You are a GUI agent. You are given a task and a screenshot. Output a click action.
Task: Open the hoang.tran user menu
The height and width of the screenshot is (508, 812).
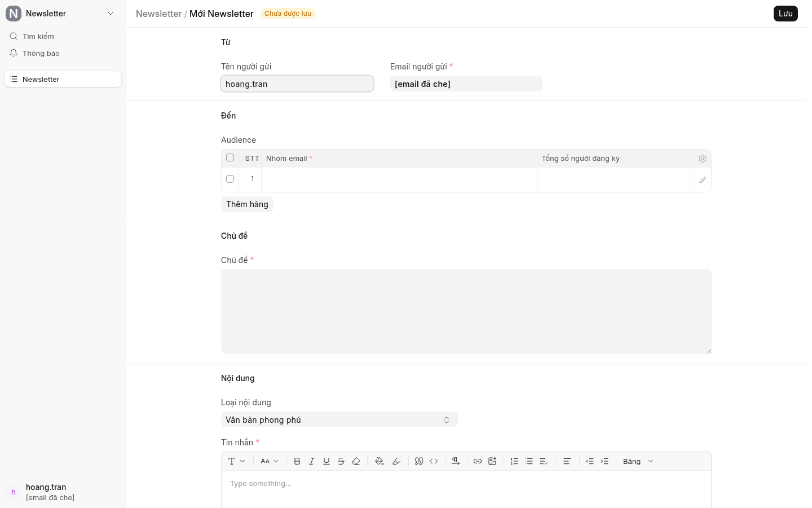tap(63, 492)
